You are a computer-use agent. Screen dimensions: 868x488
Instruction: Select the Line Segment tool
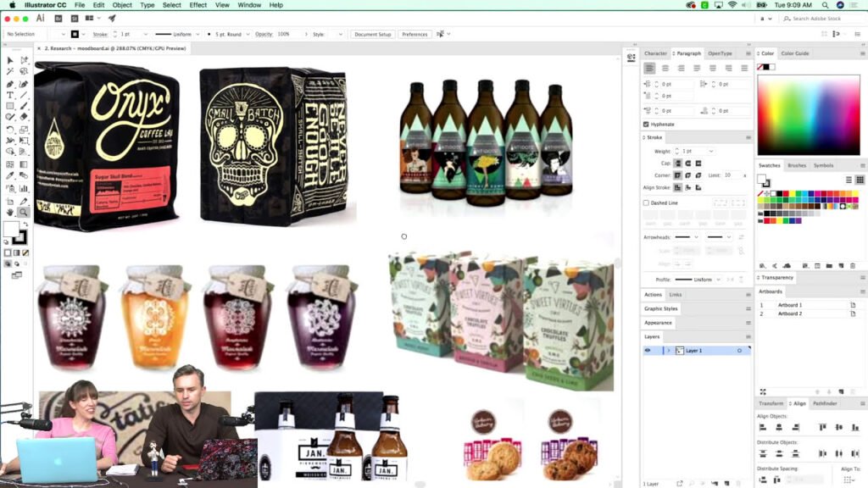[x=24, y=95]
